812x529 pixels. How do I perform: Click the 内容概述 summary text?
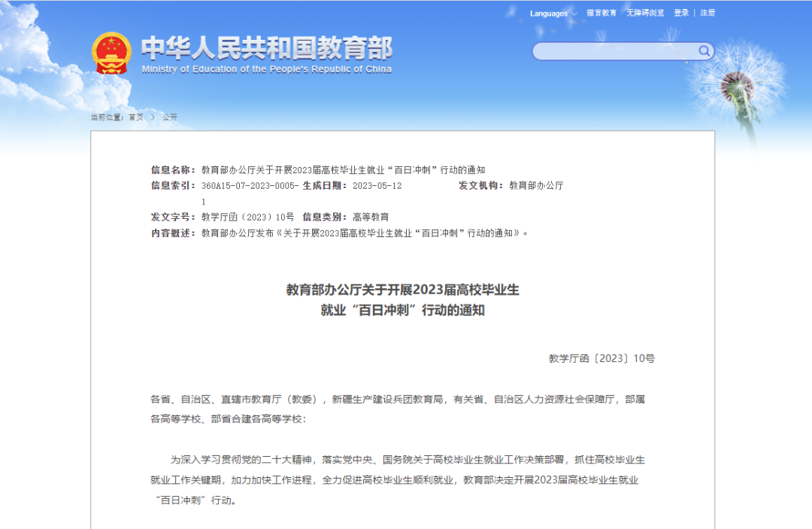click(365, 233)
